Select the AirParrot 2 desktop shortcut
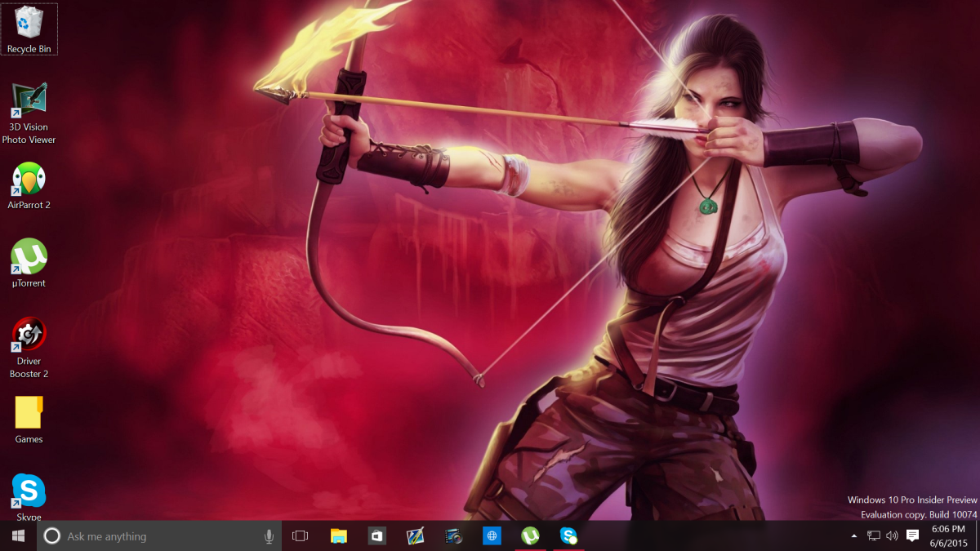Viewport: 980px width, 551px height. (x=29, y=187)
